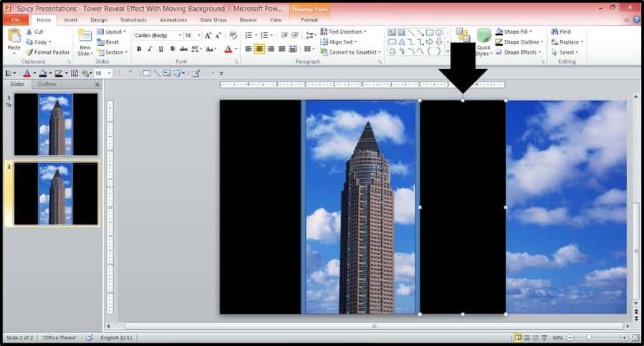Zoom in with plus button
Image resolution: width=644 pixels, height=346 pixels.
click(x=624, y=338)
